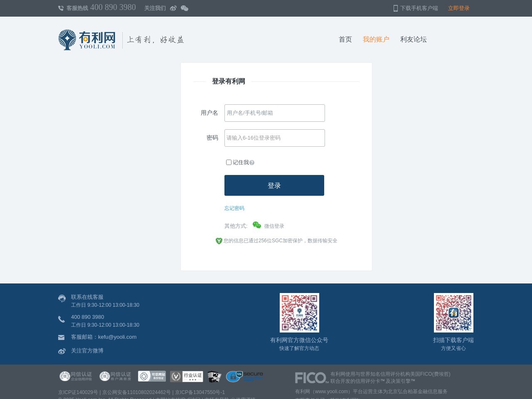Open the 利友论坛 menu item

[x=413, y=39]
